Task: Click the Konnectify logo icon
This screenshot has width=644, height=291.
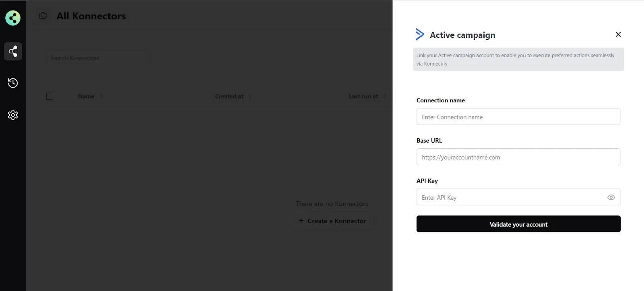Action: [13, 18]
